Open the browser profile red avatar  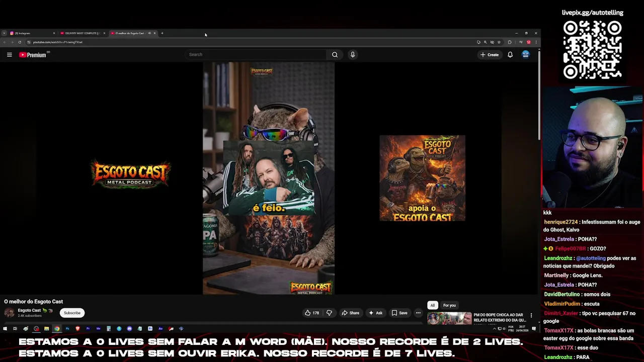[528, 42]
